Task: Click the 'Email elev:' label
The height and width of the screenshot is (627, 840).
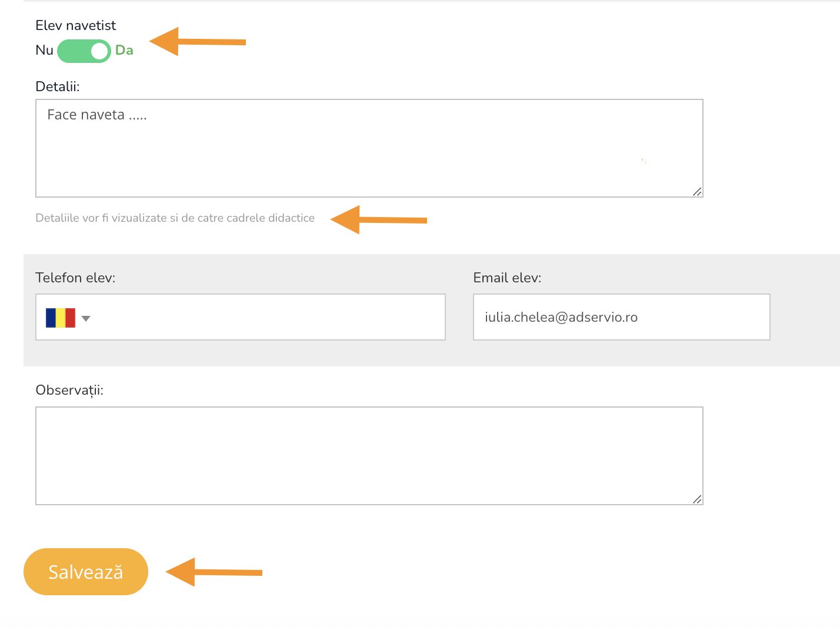Action: pos(507,278)
